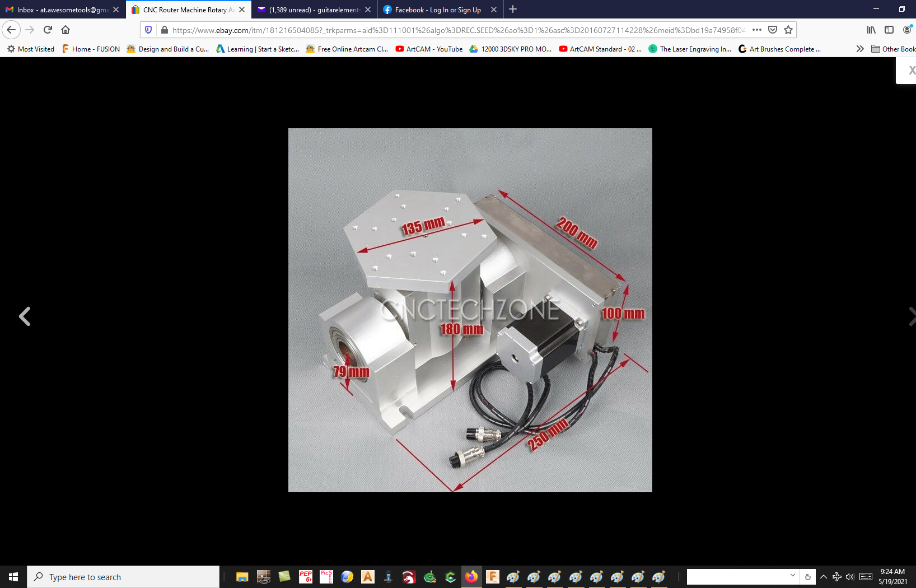Open the PicSend app from taskbar
This screenshot has width=916, height=588.
coord(326,576)
